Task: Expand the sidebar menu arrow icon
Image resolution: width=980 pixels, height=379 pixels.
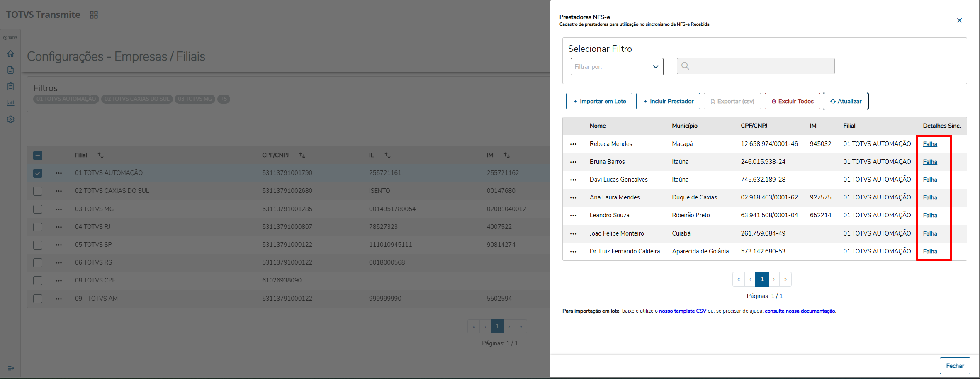Action: click(x=11, y=368)
